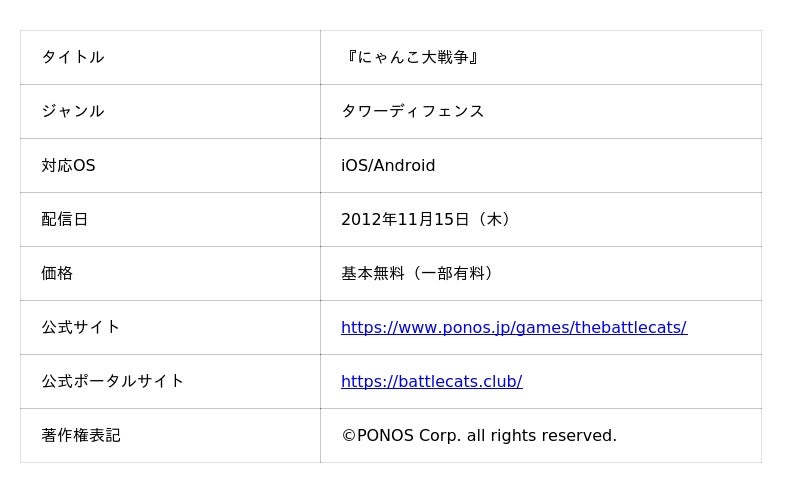Click the ponos.jp thebattlecats official site link
Screen dimensions: 800x493
513,327
